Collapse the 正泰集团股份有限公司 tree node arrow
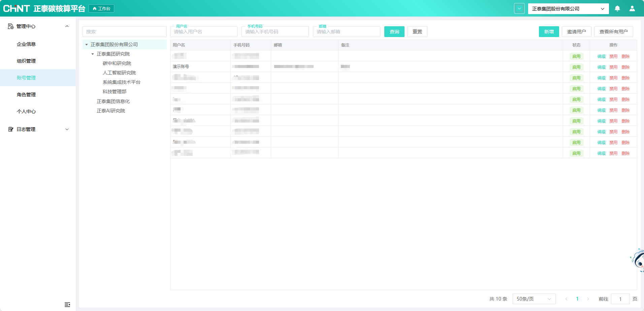This screenshot has height=311, width=644. click(x=87, y=44)
